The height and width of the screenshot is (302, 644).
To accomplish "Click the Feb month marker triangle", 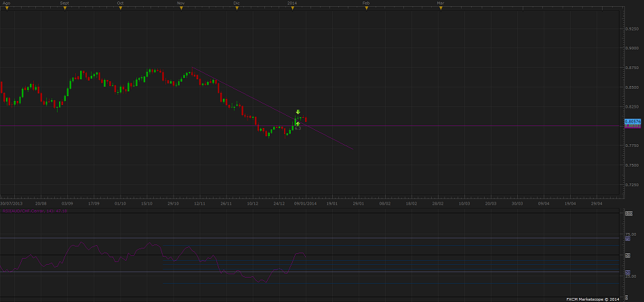I will coord(366,8).
